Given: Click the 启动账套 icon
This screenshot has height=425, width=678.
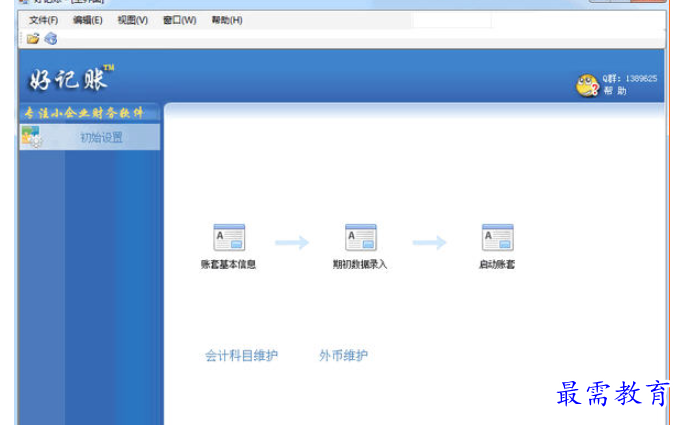Looking at the screenshot, I should [497, 238].
